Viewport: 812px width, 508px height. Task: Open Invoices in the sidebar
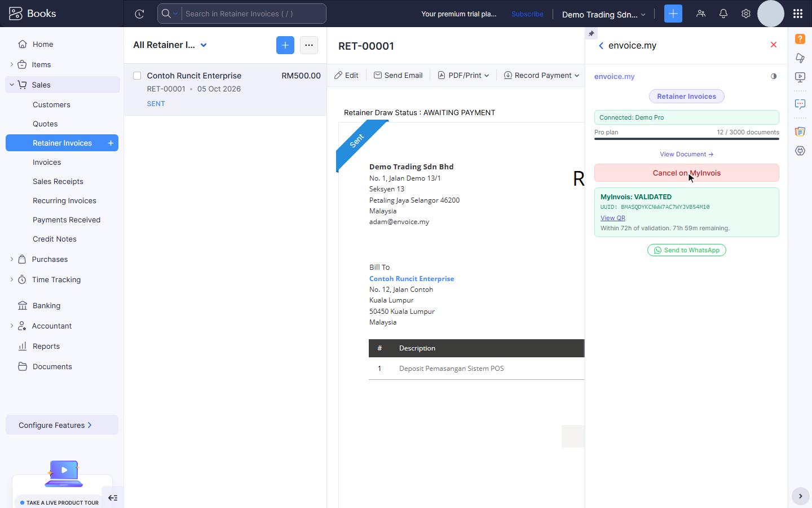47,163
